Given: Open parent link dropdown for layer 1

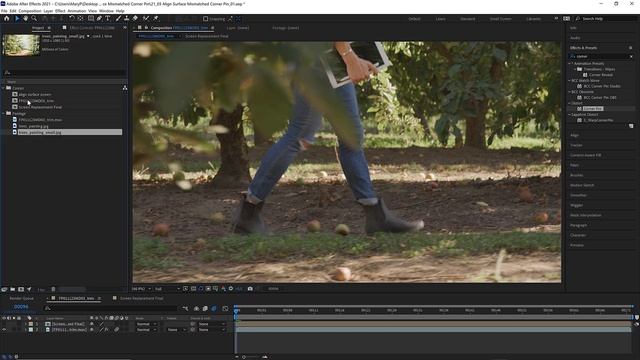Looking at the screenshot, I should (x=211, y=324).
